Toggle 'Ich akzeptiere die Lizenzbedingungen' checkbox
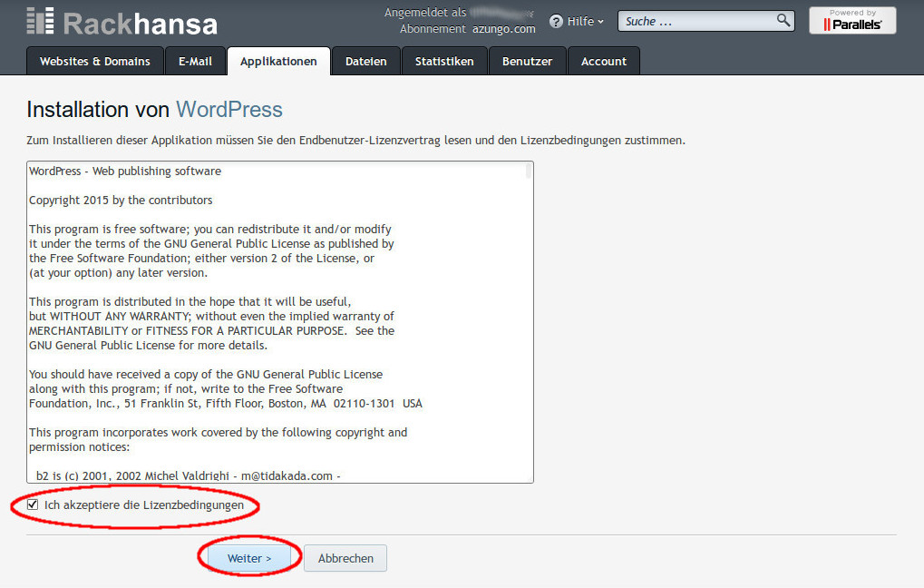The image size is (924, 588). pyautogui.click(x=33, y=505)
